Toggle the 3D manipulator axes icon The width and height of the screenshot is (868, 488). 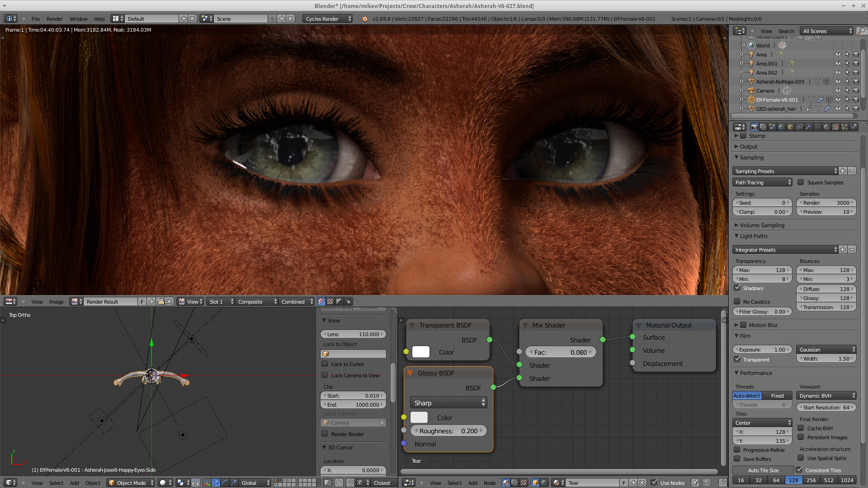pyautogui.click(x=207, y=483)
